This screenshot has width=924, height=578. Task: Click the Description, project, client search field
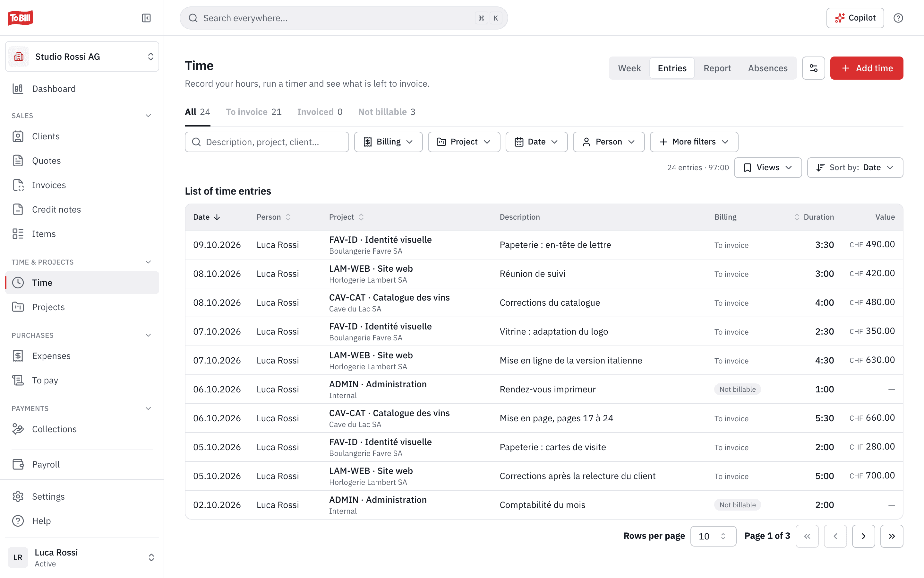click(267, 142)
